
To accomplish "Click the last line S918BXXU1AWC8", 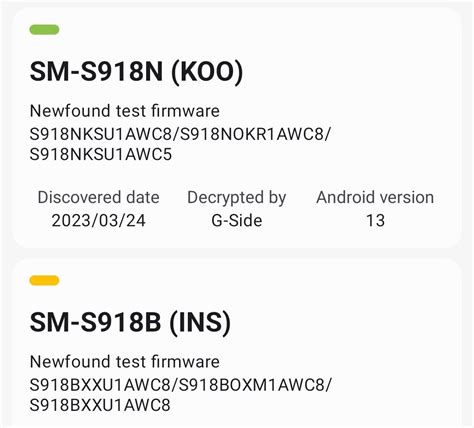I will [100, 405].
